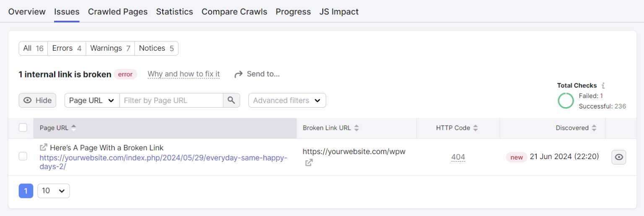
Task: Focus the Filter by Page URL field
Action: (x=171, y=100)
